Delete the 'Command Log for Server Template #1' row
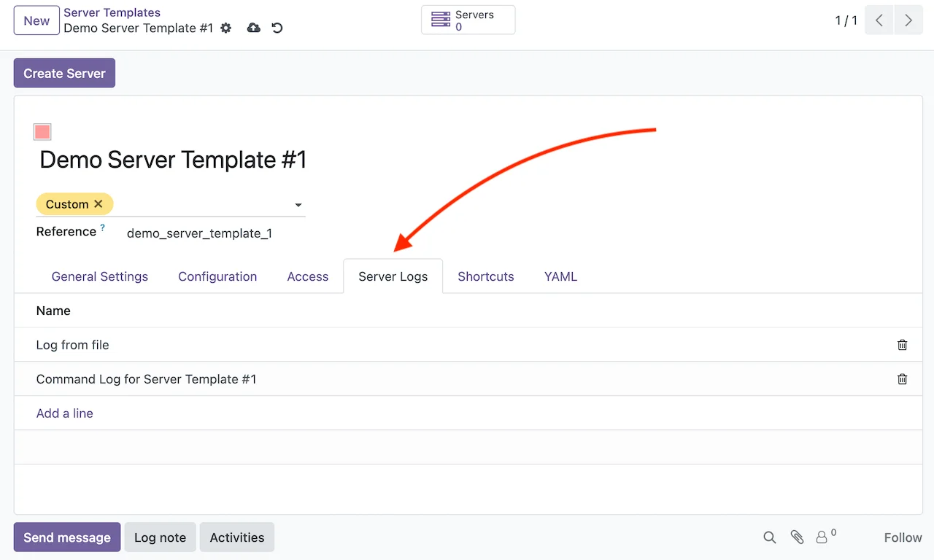 click(902, 379)
